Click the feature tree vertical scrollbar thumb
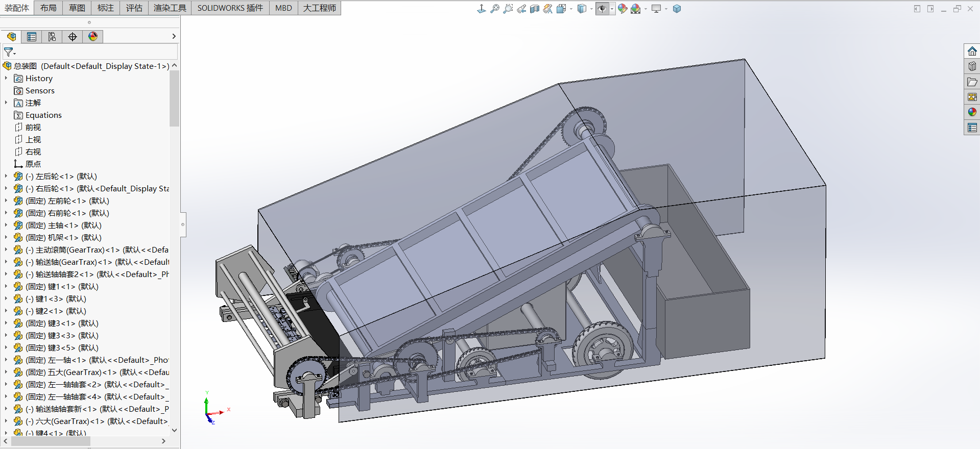 point(174,98)
